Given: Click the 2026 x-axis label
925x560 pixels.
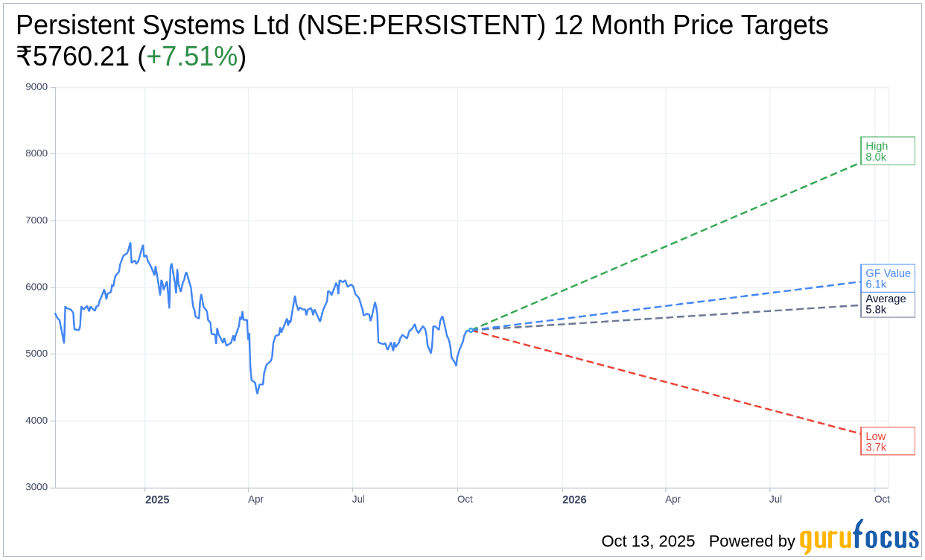Looking at the screenshot, I should [x=574, y=500].
